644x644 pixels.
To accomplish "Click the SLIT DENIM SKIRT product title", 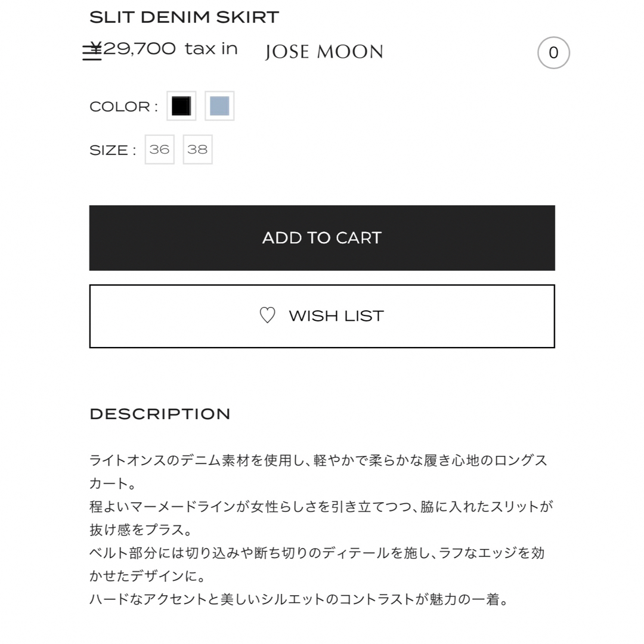I will pyautogui.click(x=184, y=17).
